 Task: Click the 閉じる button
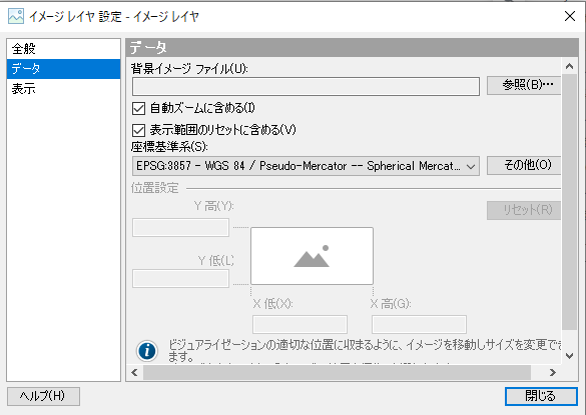541,396
